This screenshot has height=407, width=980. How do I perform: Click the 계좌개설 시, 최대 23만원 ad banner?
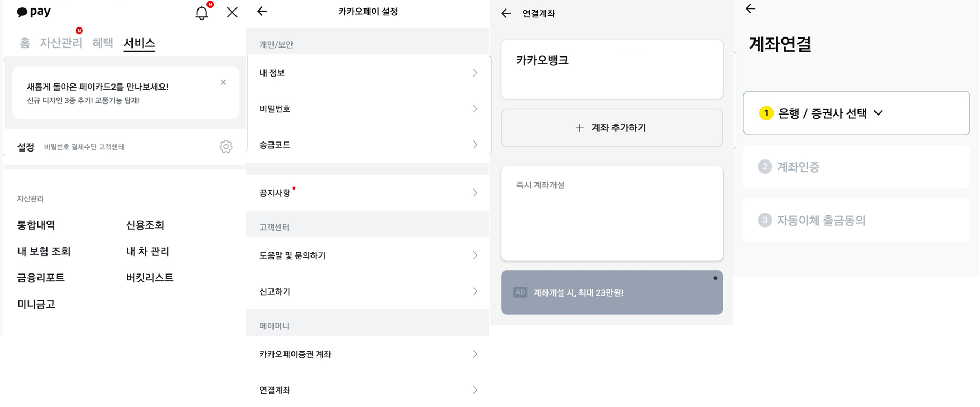coord(612,292)
